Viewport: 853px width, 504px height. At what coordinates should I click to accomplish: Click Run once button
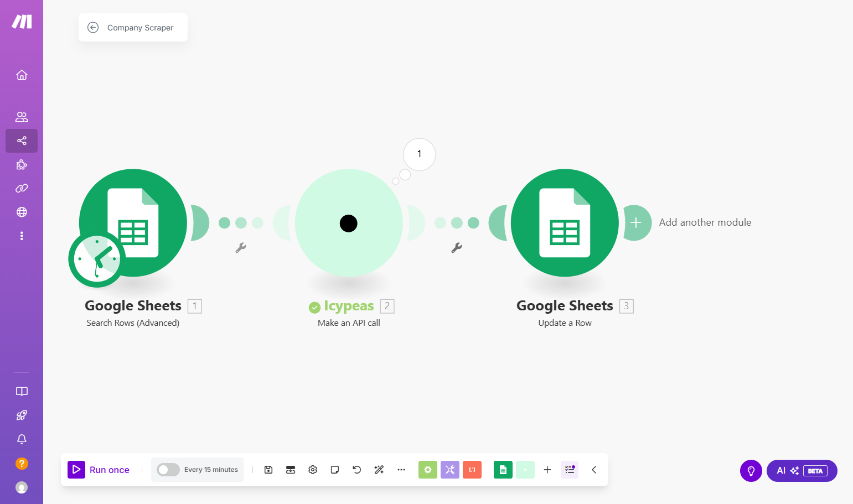[99, 470]
